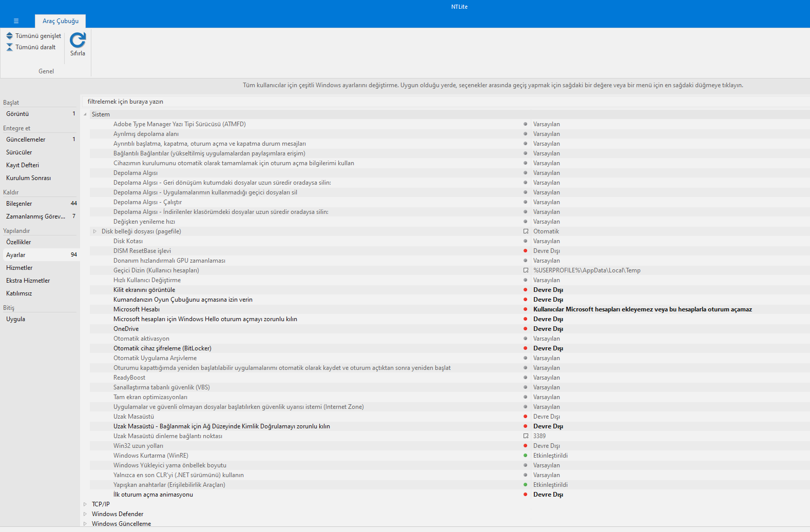The width and height of the screenshot is (810, 532).
Task: Toggle Devre Dışı value for İlk oturum açma animasyonu
Action: click(x=548, y=495)
